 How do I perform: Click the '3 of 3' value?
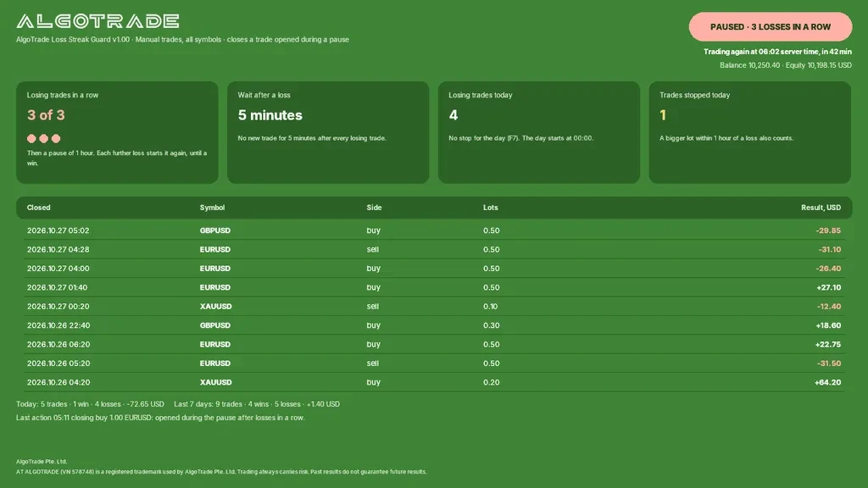point(46,115)
